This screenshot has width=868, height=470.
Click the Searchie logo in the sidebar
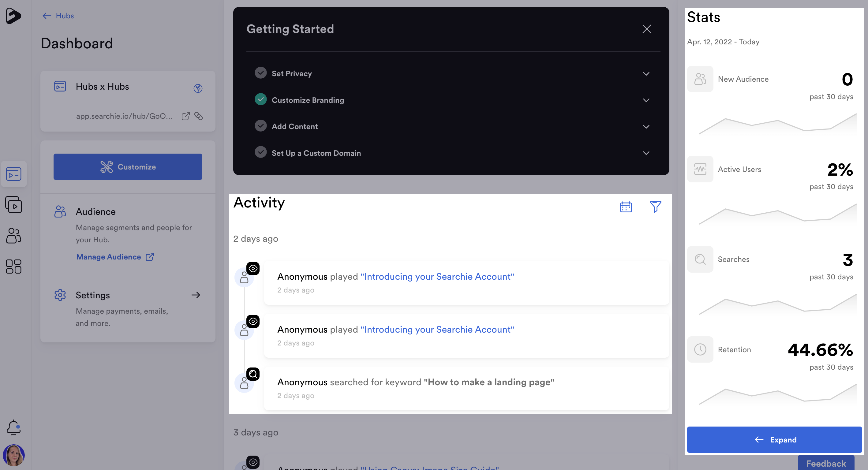coord(13,16)
